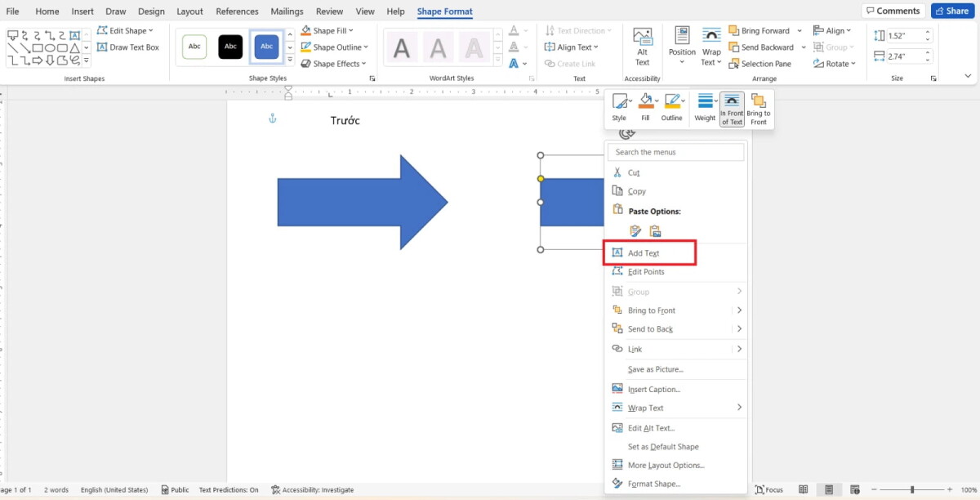The width and height of the screenshot is (980, 500).
Task: Click the anchor icon on the page
Action: pos(273,119)
